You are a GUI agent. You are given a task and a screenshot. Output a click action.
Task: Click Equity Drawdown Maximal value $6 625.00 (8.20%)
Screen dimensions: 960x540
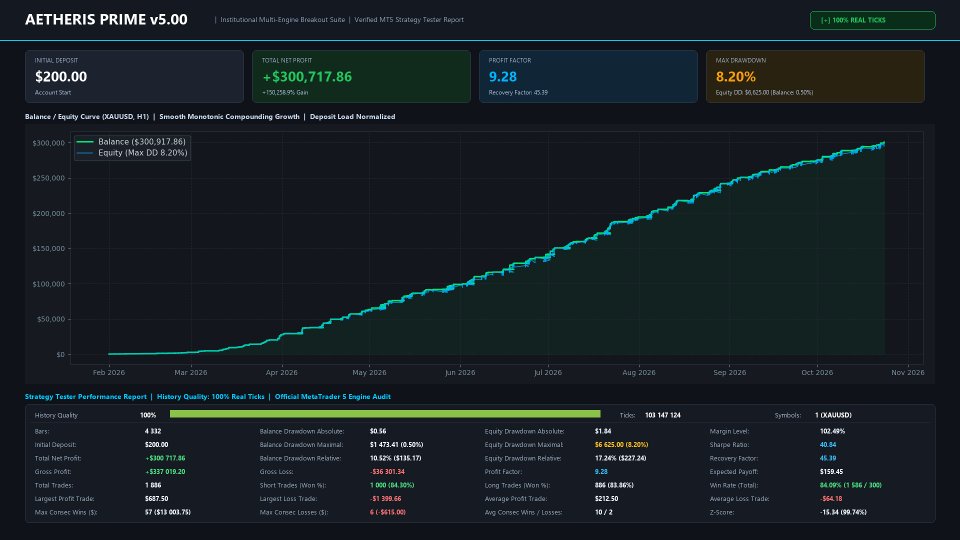tap(621, 444)
